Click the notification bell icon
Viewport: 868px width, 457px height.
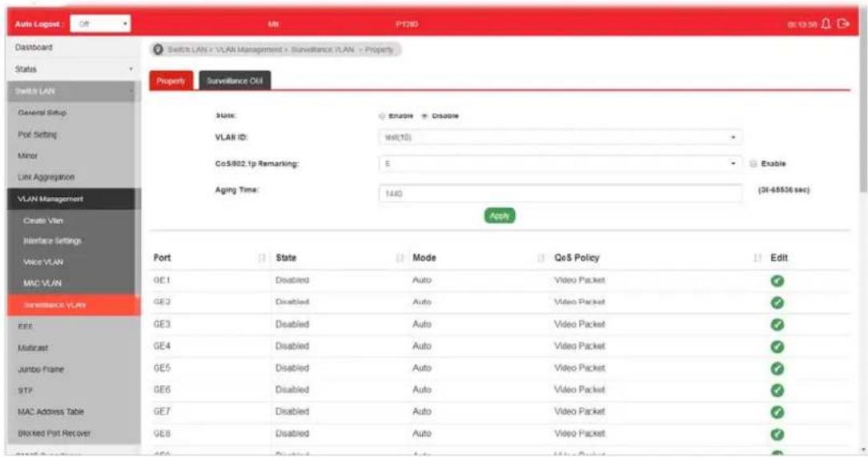coord(826,24)
